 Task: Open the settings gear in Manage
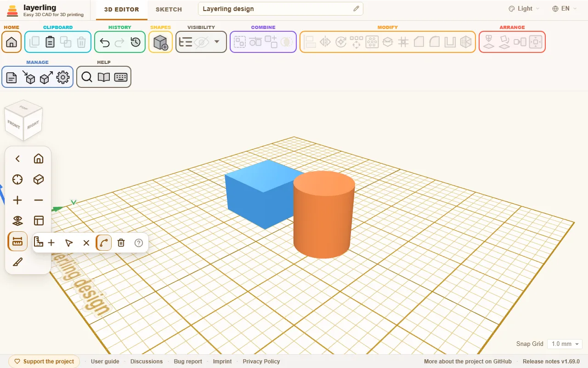coord(63,77)
